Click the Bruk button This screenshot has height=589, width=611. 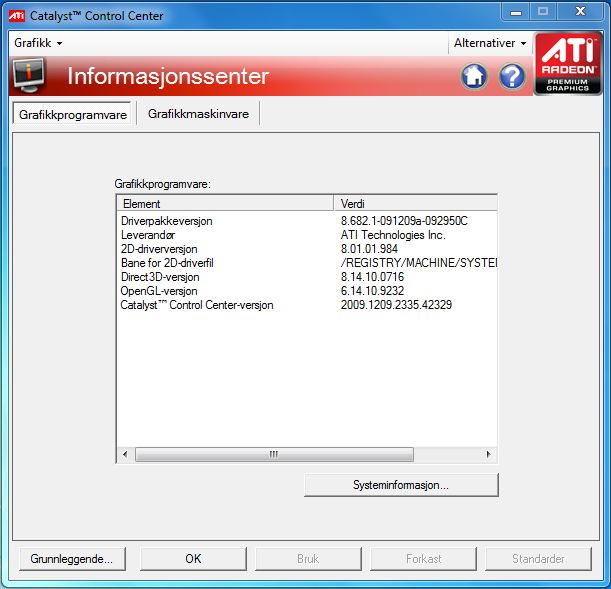(x=308, y=559)
